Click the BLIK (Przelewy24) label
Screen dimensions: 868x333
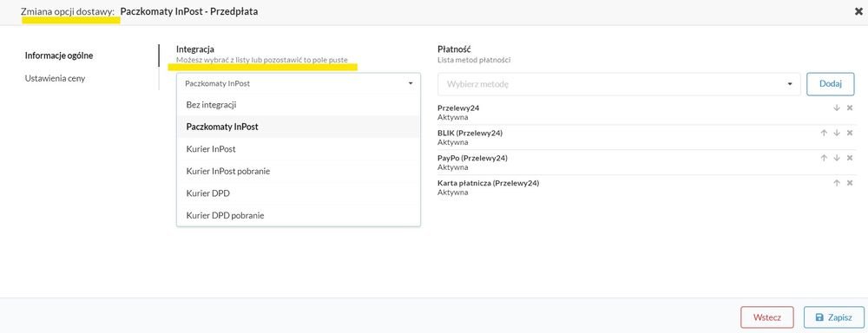click(x=470, y=133)
